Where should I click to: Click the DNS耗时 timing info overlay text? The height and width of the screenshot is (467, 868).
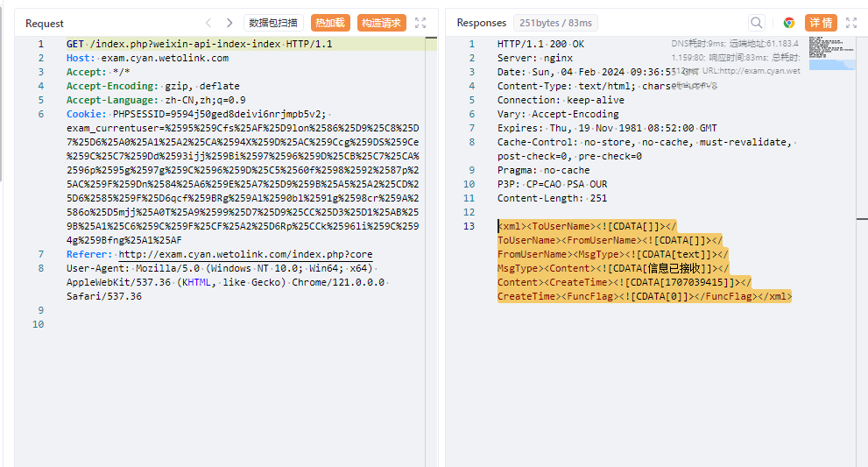coord(735,64)
